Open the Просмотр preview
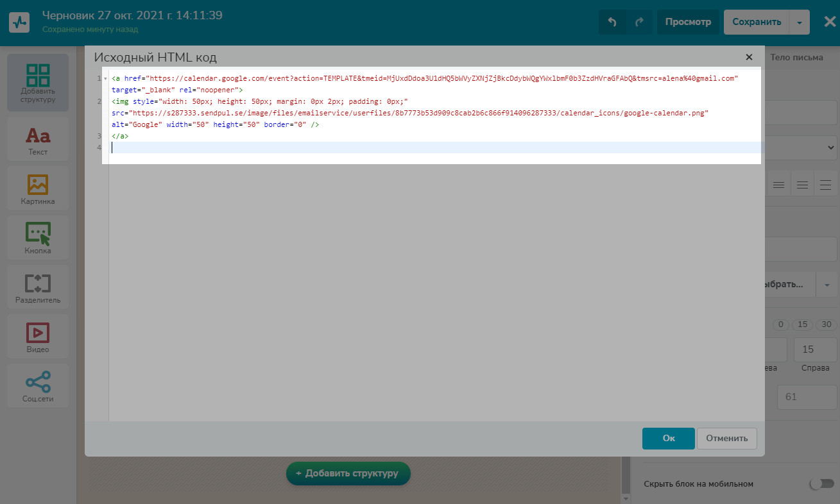Image resolution: width=840 pixels, height=504 pixels. click(x=688, y=22)
